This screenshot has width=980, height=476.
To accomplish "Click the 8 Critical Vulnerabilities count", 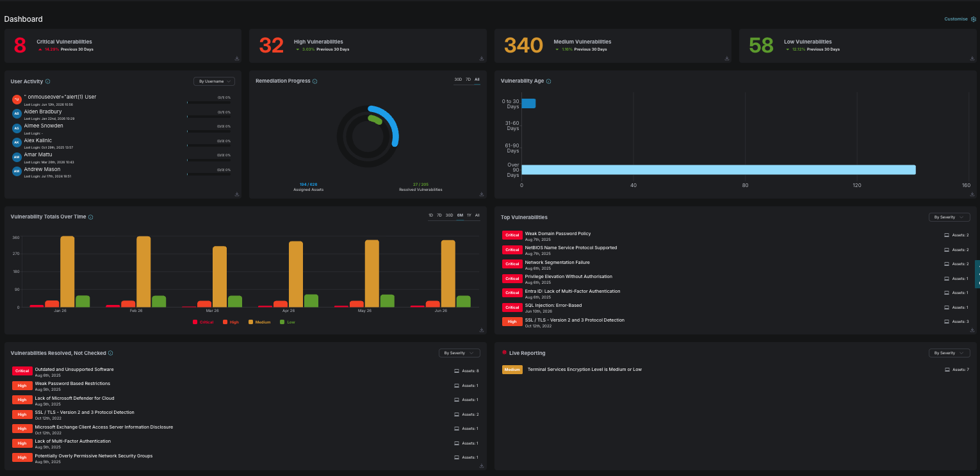I will click(20, 45).
